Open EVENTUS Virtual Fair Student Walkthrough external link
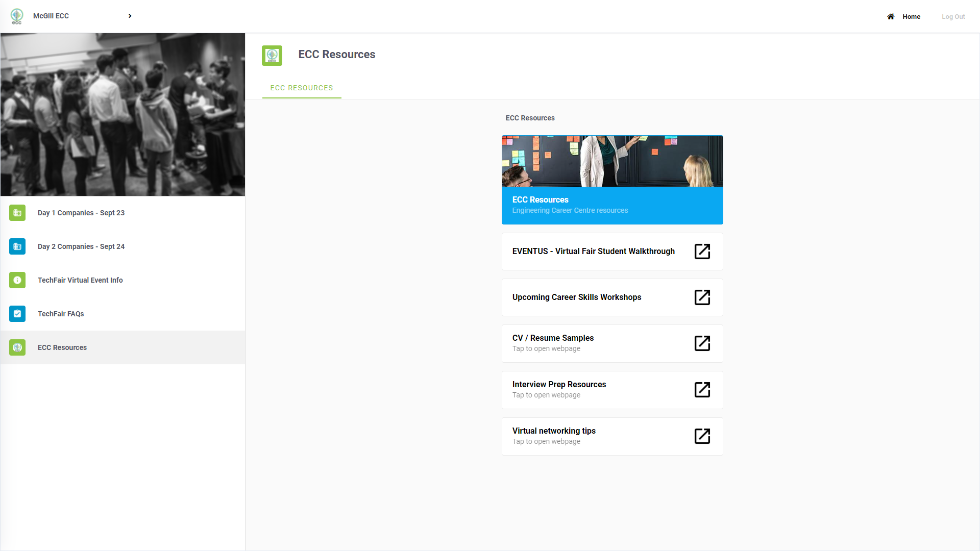980x551 pixels. 702,251
